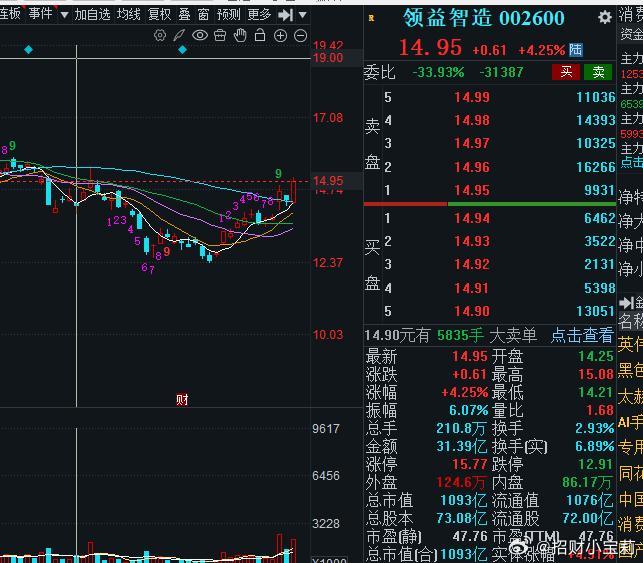Click the 涨停 price 15.77
Image resolution: width=643 pixels, height=563 pixels.
point(470,464)
